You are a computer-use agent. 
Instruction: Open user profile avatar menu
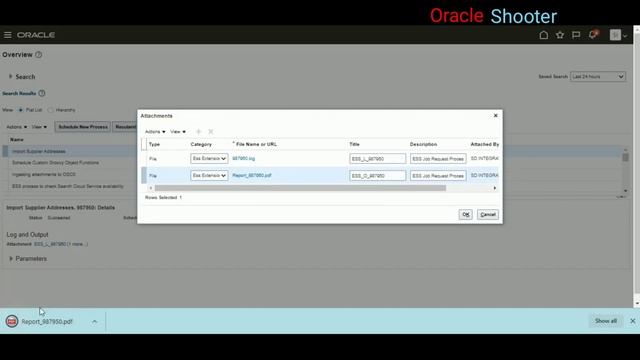[618, 35]
